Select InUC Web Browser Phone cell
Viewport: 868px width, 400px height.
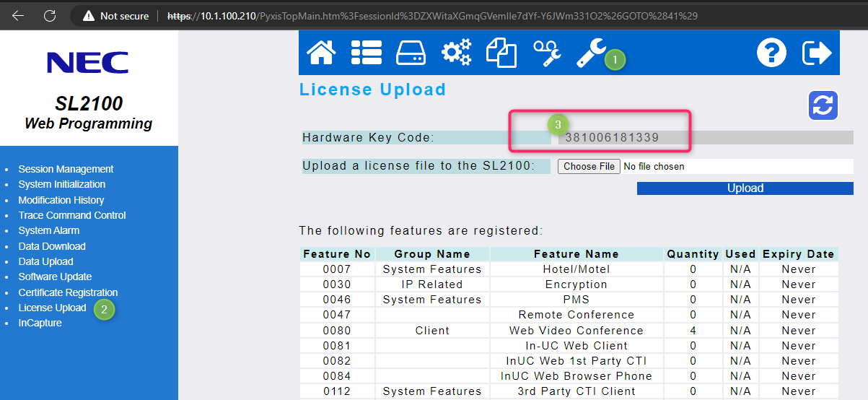point(576,376)
